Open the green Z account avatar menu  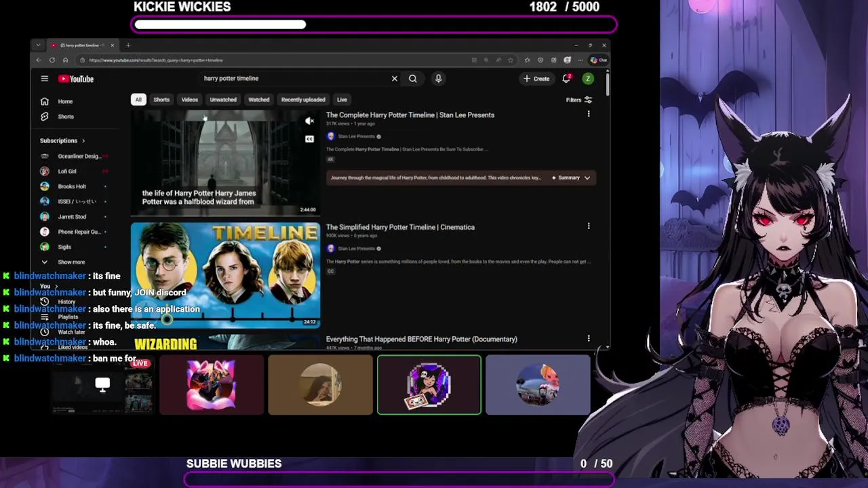(588, 79)
